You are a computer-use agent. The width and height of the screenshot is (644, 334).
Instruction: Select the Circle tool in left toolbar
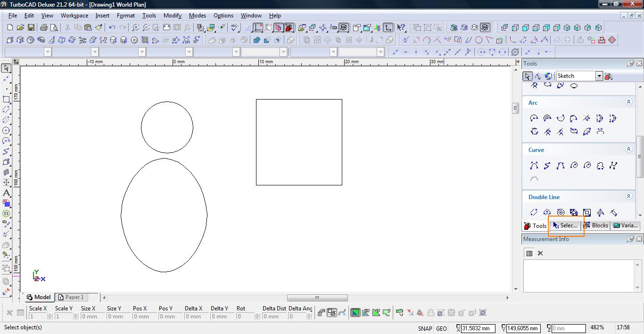[6, 131]
